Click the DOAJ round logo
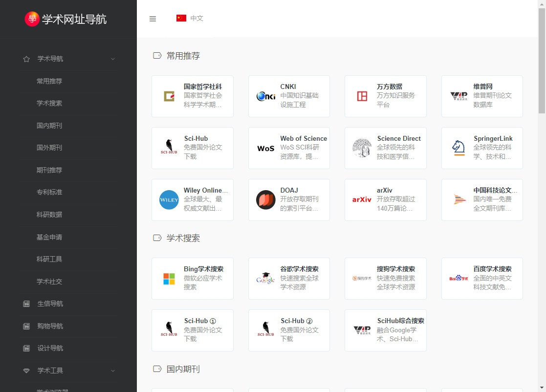 coord(266,200)
